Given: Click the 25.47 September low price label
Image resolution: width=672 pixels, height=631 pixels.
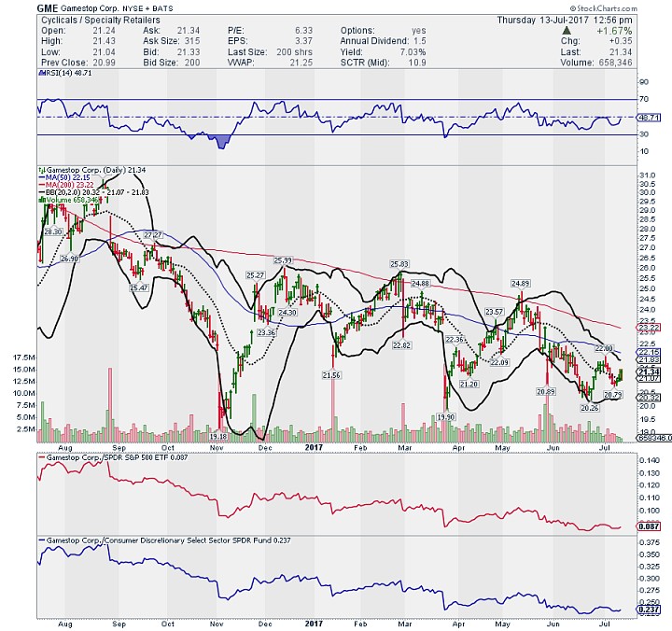Looking at the screenshot, I should (139, 287).
